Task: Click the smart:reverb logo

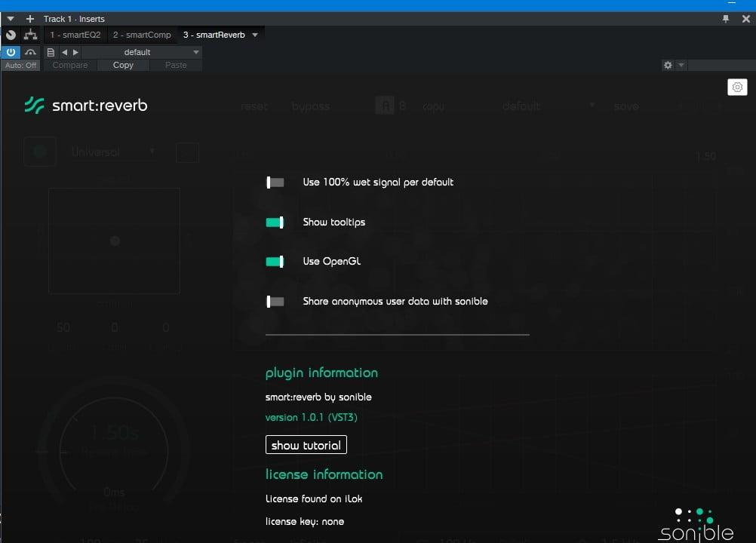Action: (86, 105)
